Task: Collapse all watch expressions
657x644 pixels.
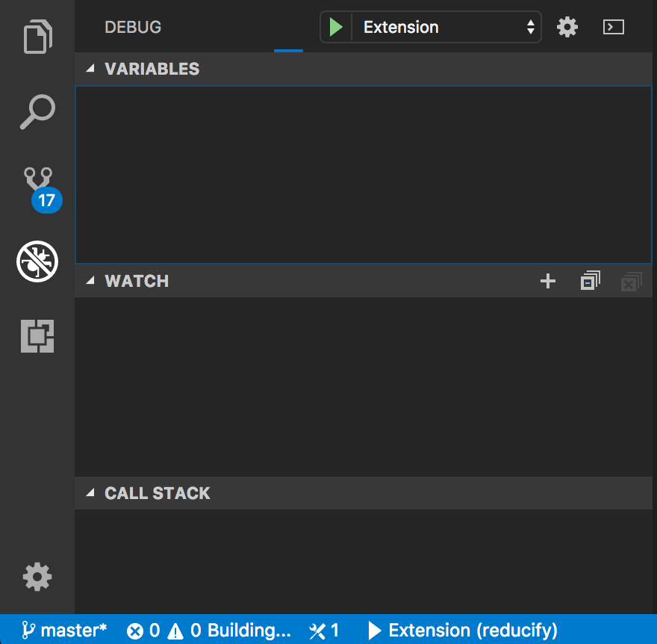Action: [589, 281]
